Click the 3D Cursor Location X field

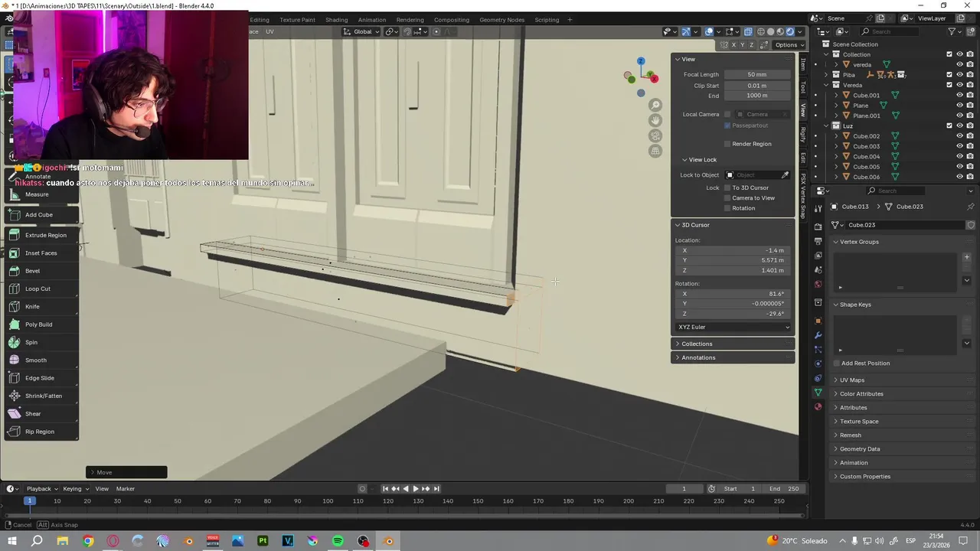733,250
